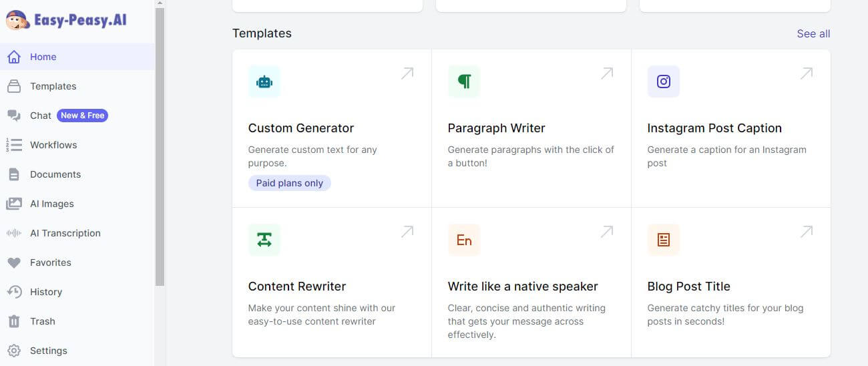Screen dimensions: 868x366
Task: Open Chat in the sidebar
Action: [x=40, y=116]
